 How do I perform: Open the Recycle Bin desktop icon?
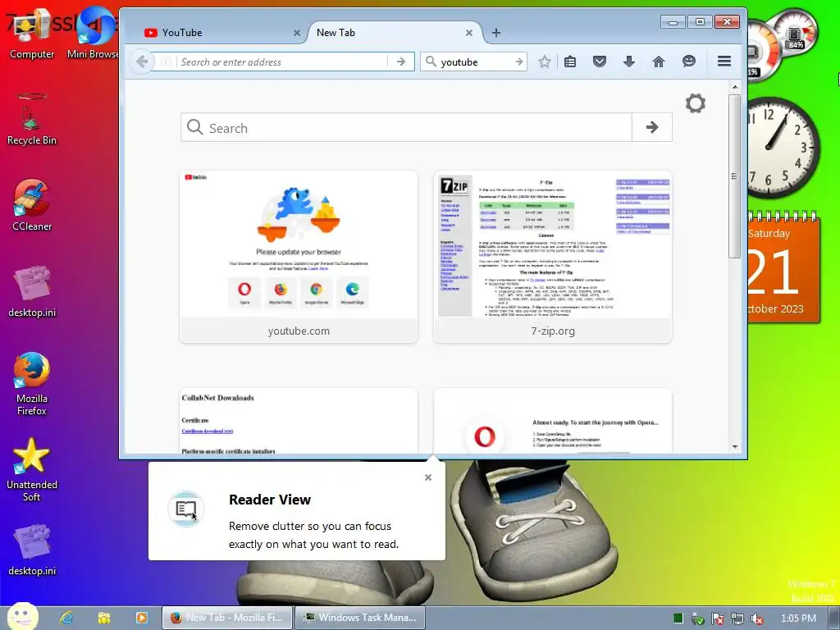32,119
